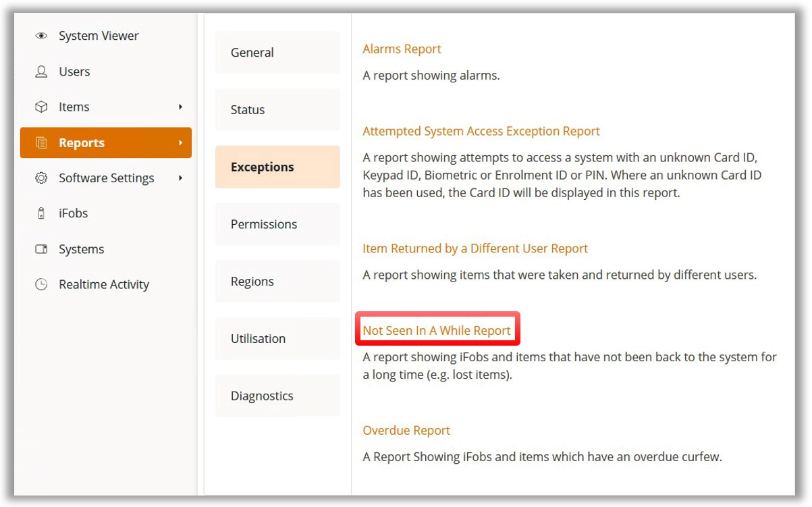Click the Software Settings gear icon
The height and width of the screenshot is (507, 812).
point(41,178)
